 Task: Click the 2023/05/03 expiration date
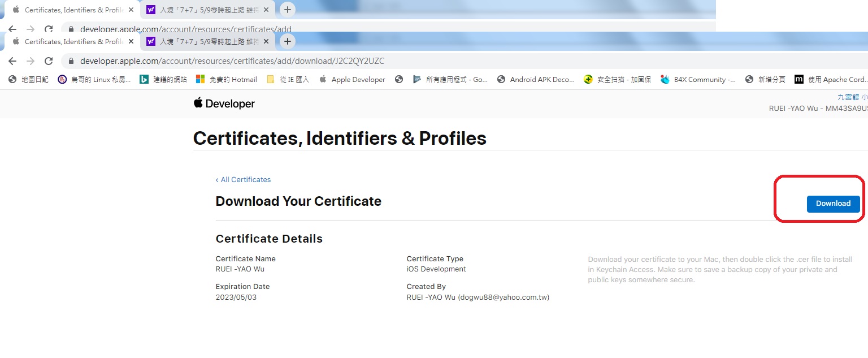click(236, 297)
